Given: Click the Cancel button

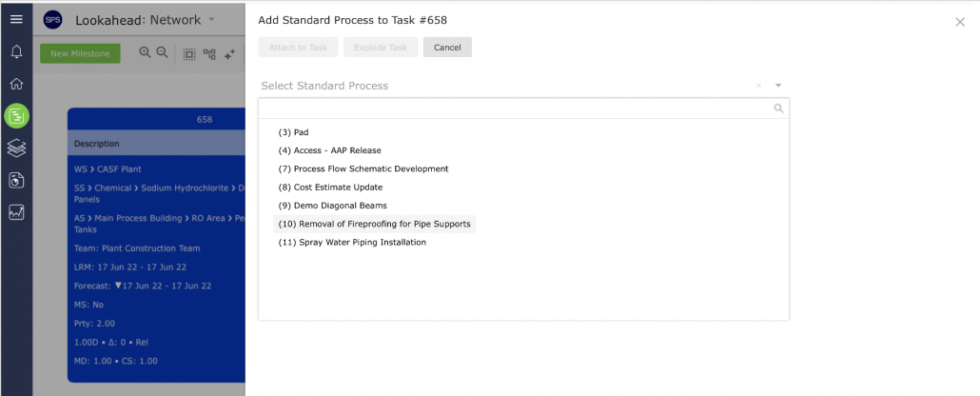Looking at the screenshot, I should [447, 47].
